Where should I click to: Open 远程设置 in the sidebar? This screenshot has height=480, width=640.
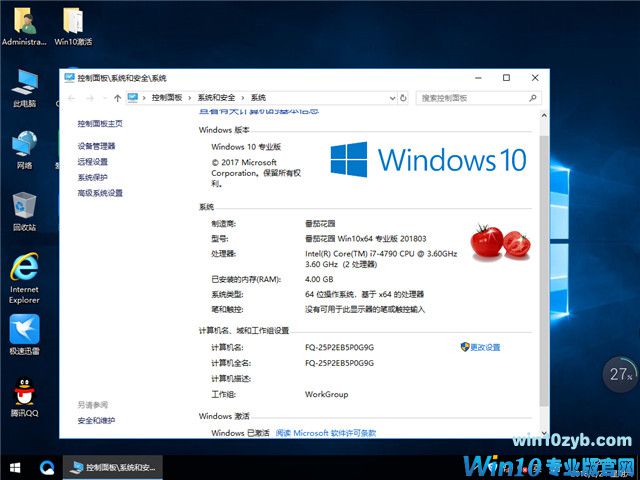click(x=92, y=162)
